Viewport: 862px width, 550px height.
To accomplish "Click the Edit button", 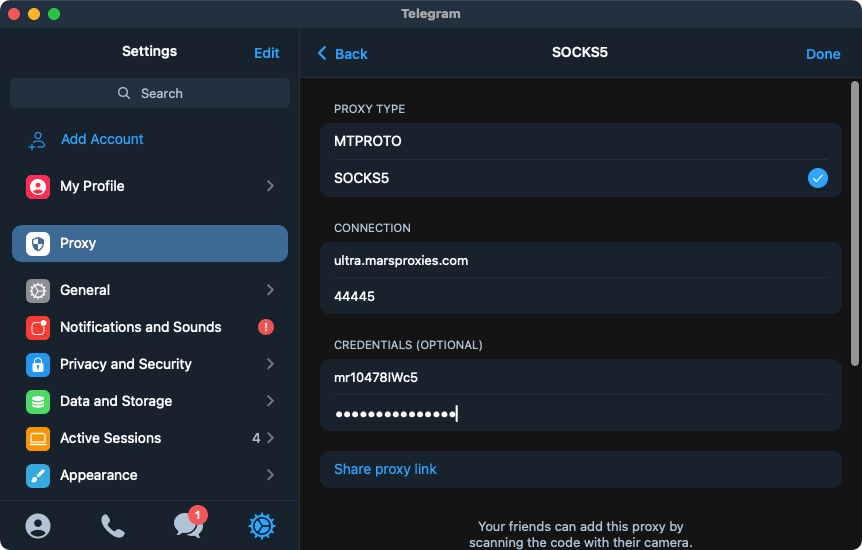I will pos(267,53).
